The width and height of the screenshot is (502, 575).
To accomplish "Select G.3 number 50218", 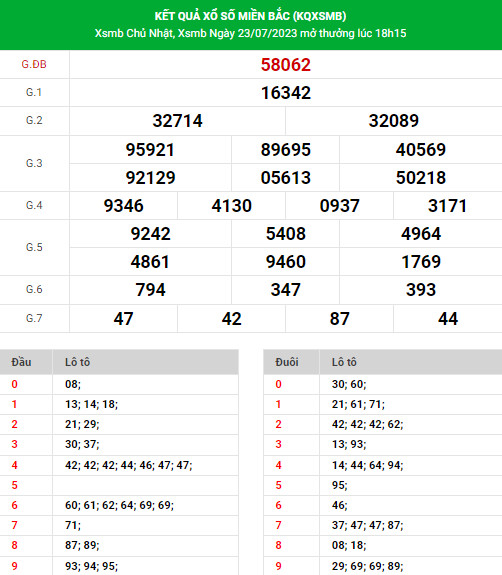I will coord(421,177).
